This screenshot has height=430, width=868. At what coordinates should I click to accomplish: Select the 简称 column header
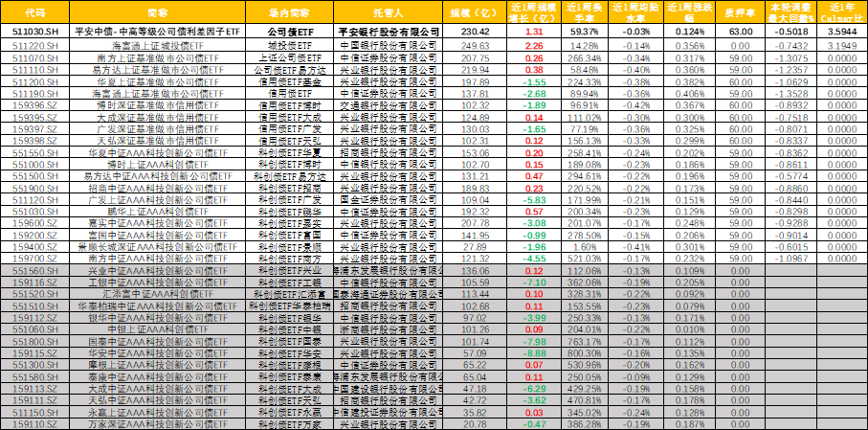pyautogui.click(x=157, y=12)
